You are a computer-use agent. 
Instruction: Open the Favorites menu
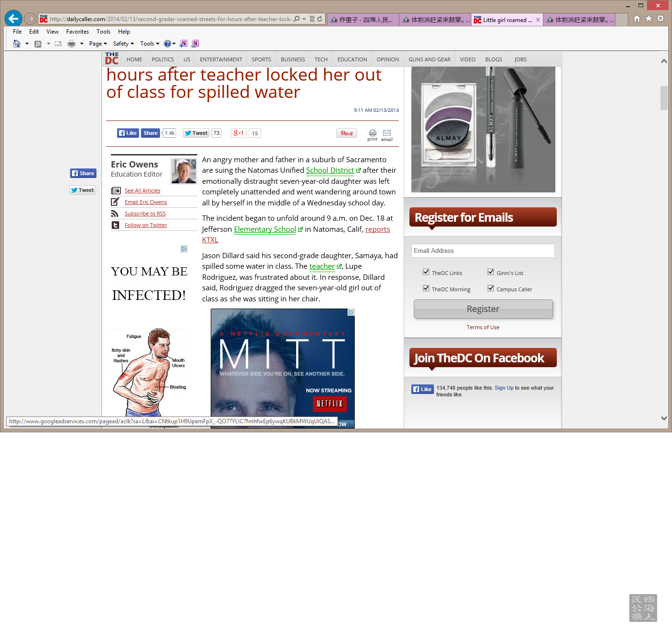click(77, 32)
